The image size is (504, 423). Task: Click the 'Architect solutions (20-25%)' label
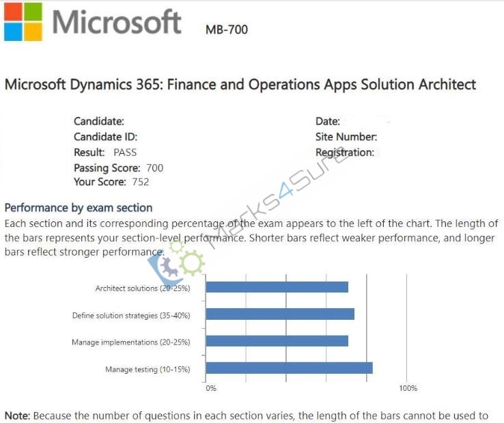click(x=143, y=288)
